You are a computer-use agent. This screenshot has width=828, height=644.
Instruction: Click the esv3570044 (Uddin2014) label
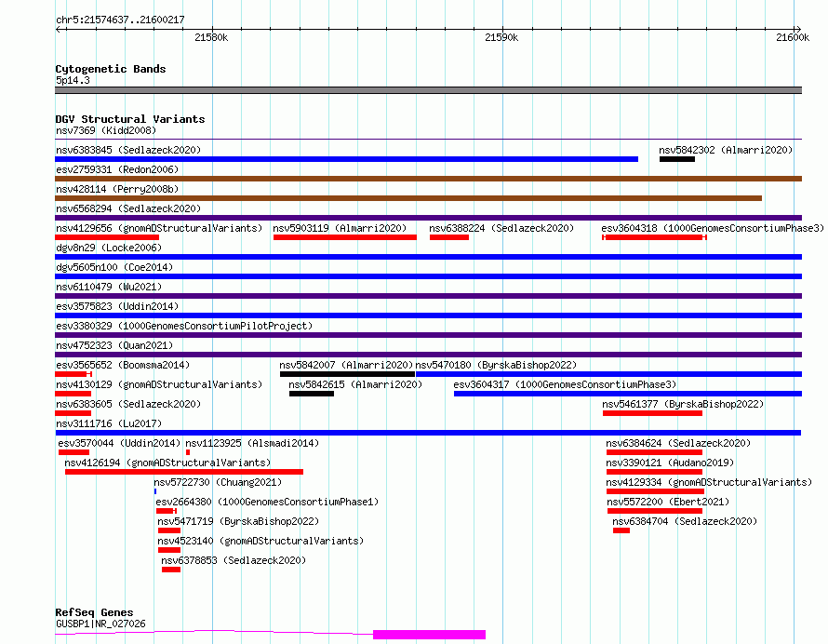click(x=119, y=443)
